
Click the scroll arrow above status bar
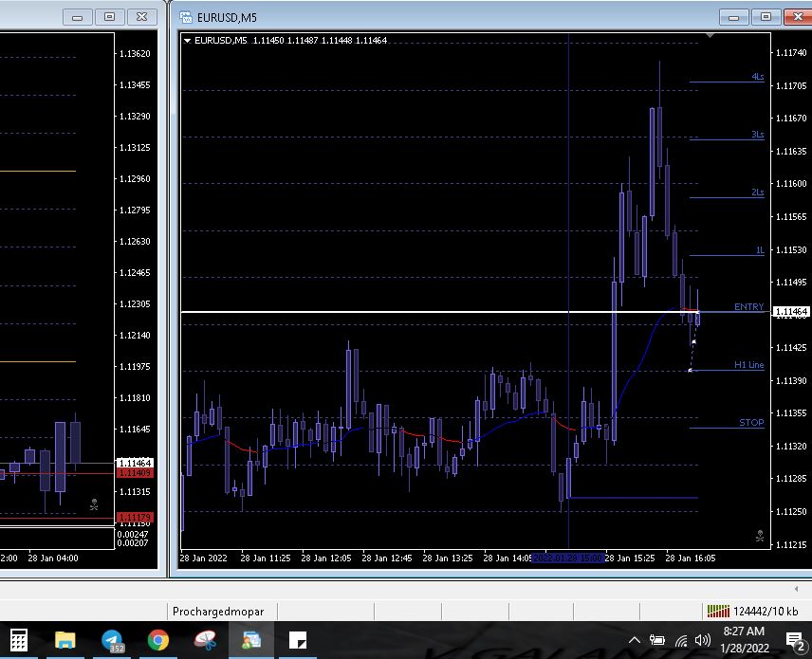click(x=796, y=589)
